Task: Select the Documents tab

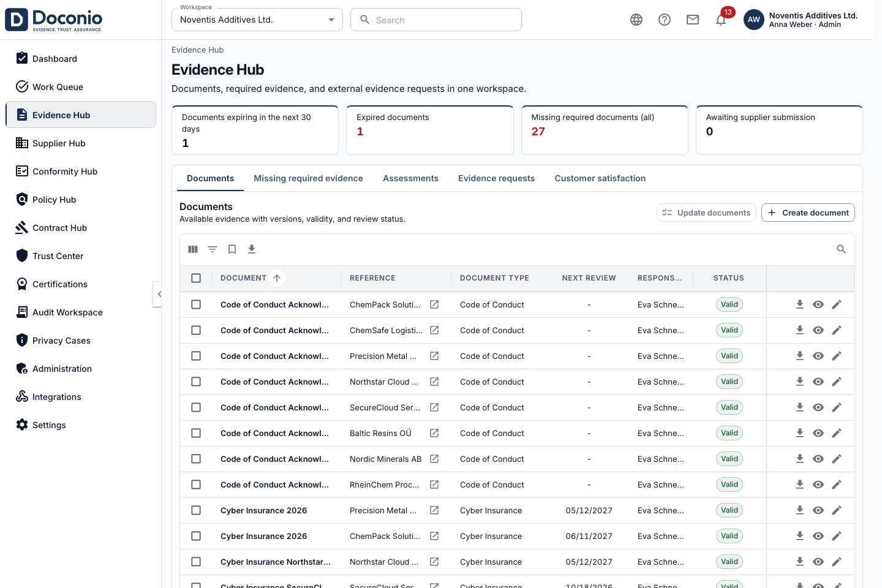Action: point(210,178)
